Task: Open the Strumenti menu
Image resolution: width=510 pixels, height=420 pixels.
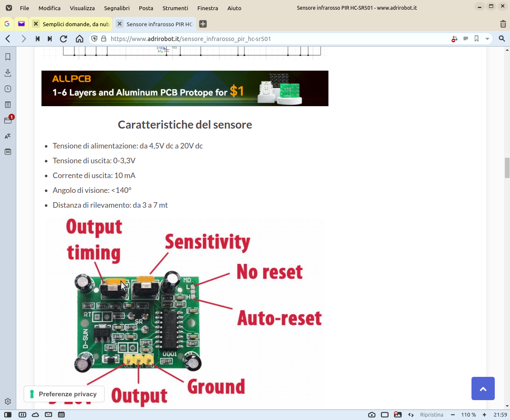Action: (175, 8)
